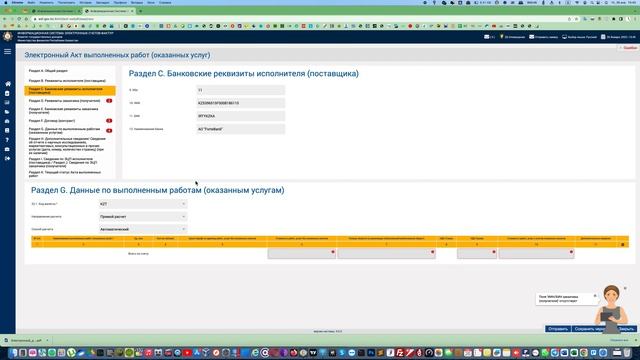Click the red marker on last total field
Image resolution: width=640 pixels, height=360 pixels.
[x=571, y=252]
